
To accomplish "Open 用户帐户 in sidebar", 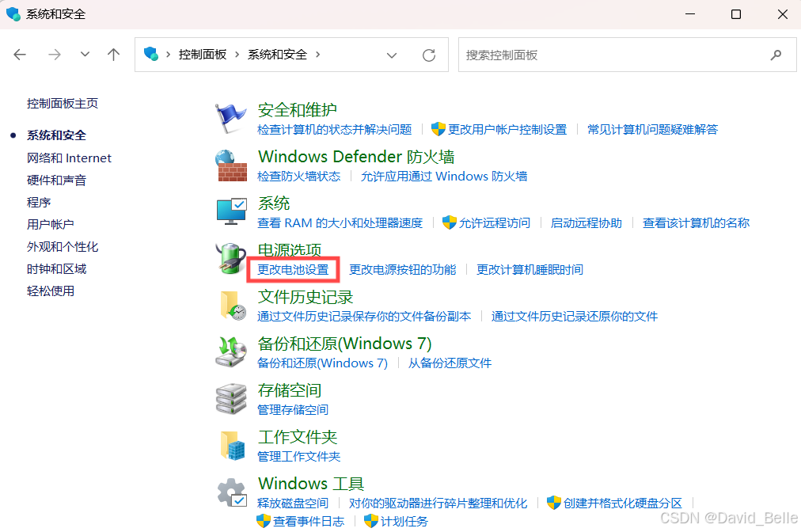I will tap(50, 224).
